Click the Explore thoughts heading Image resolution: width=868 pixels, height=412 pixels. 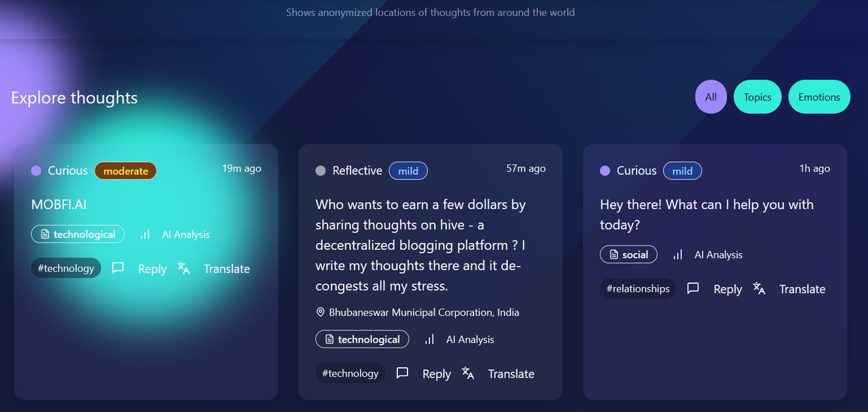coord(74,98)
